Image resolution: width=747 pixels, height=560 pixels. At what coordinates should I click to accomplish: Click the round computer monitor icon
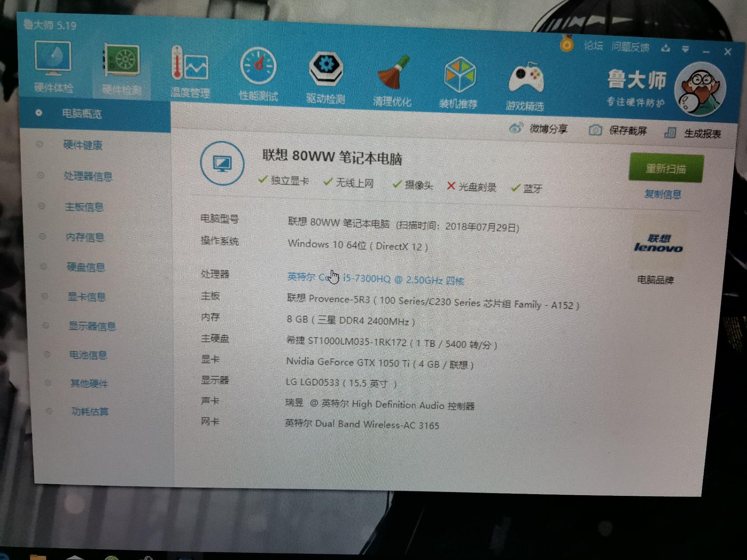click(x=222, y=163)
